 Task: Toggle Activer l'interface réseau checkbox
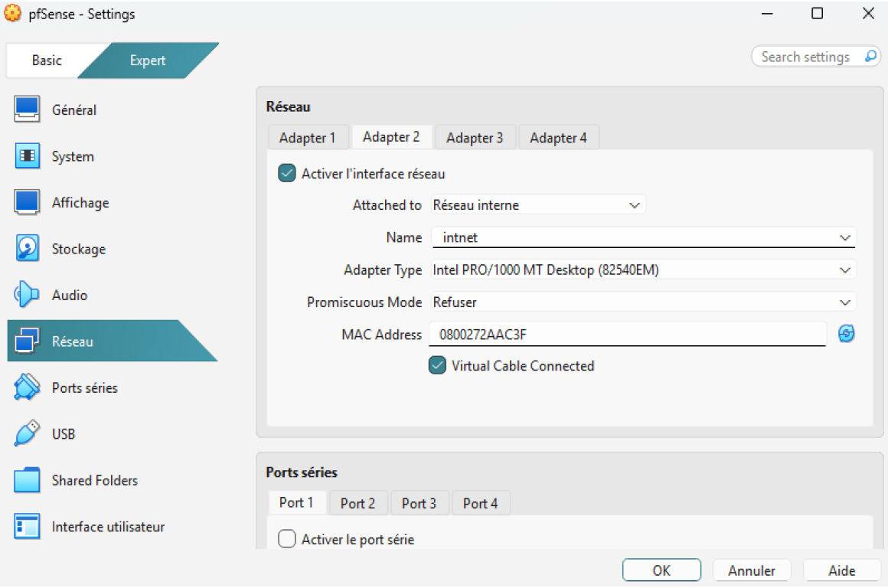[286, 173]
